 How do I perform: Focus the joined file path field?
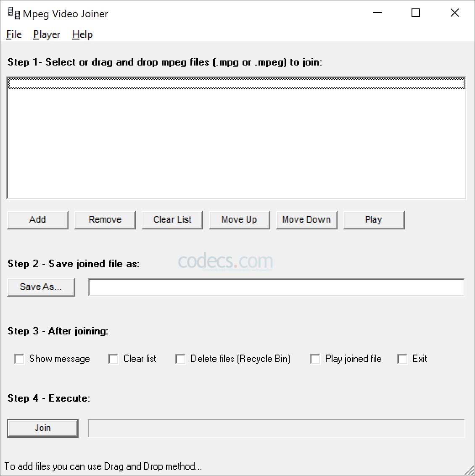point(276,287)
